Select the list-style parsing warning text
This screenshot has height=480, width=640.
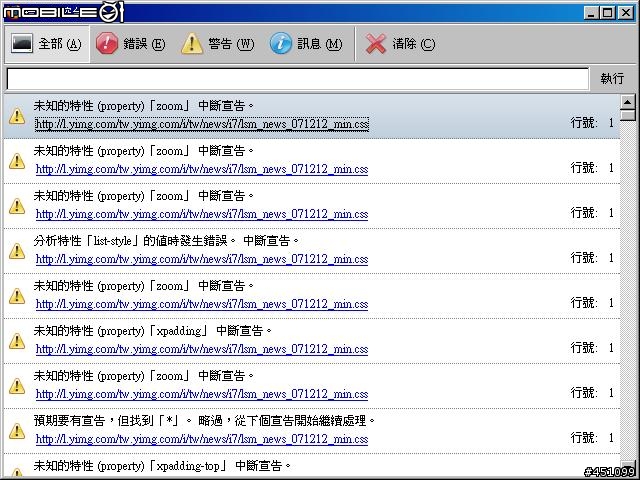167,241
